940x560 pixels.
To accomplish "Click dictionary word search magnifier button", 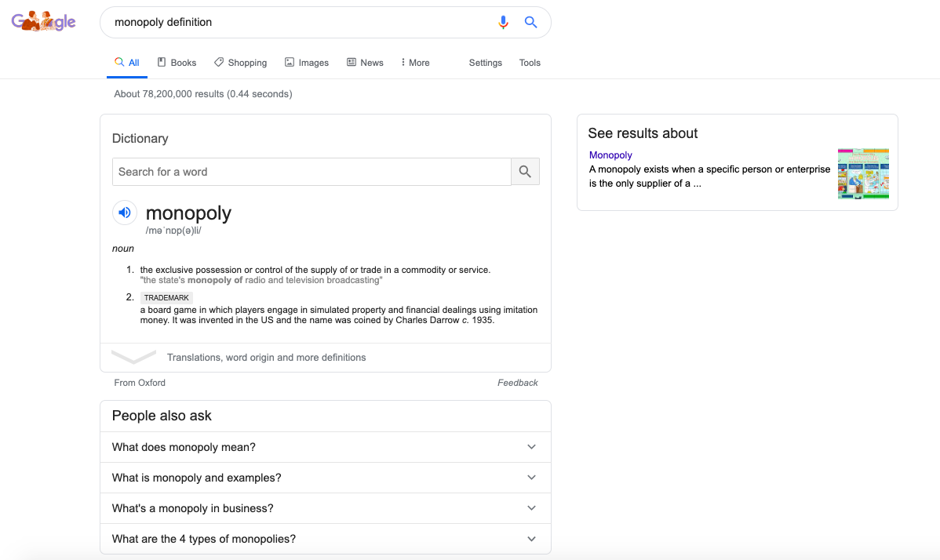I will (x=525, y=172).
